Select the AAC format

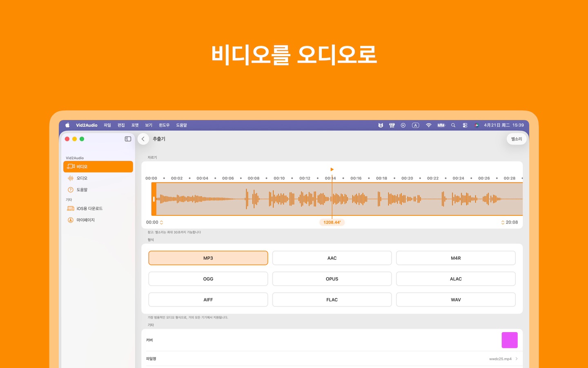click(332, 258)
